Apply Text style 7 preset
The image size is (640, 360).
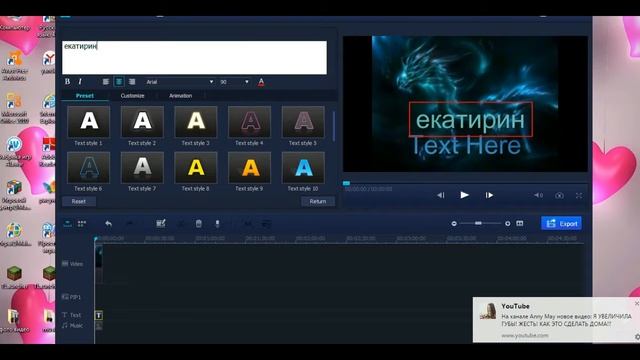[x=142, y=167]
